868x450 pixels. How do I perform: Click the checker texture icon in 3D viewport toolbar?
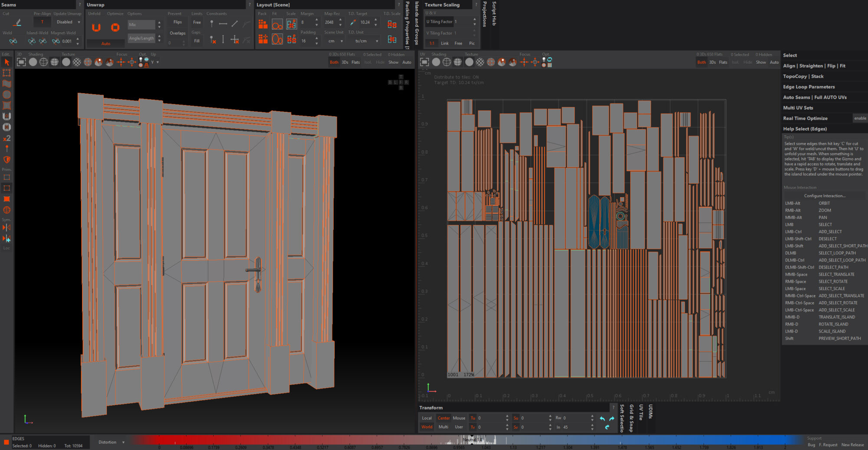77,62
